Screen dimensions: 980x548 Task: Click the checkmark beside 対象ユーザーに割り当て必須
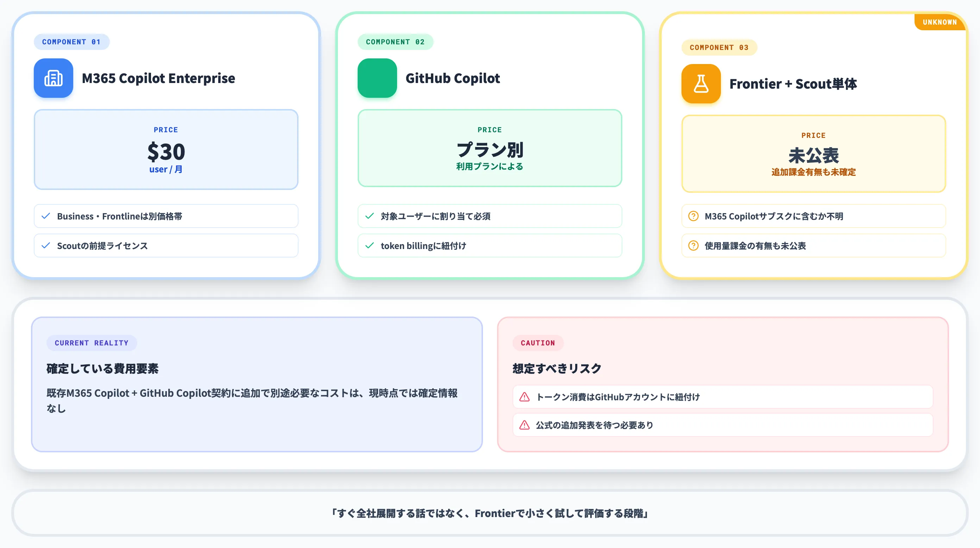[x=369, y=216]
